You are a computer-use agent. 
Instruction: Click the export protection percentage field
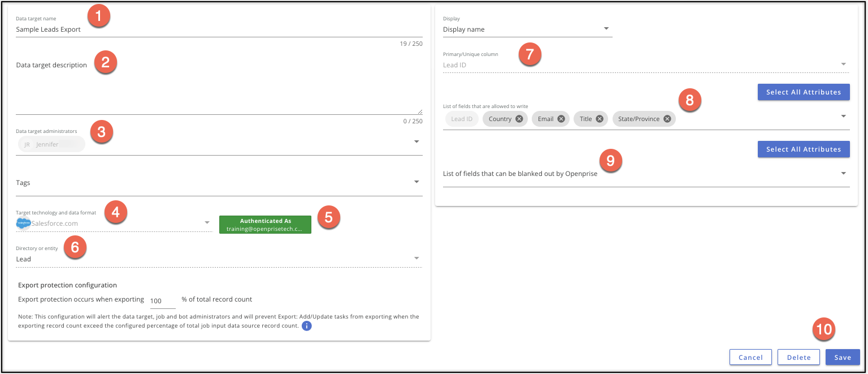162,300
